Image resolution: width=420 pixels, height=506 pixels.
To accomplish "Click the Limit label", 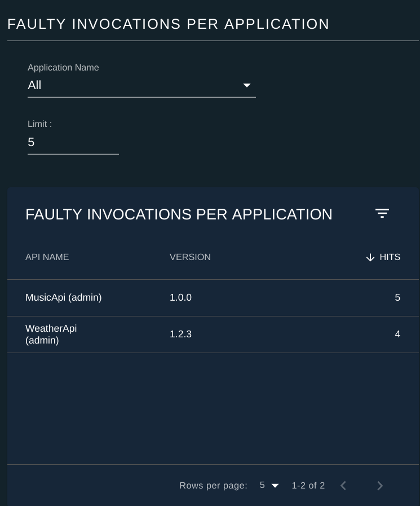I will click(39, 124).
